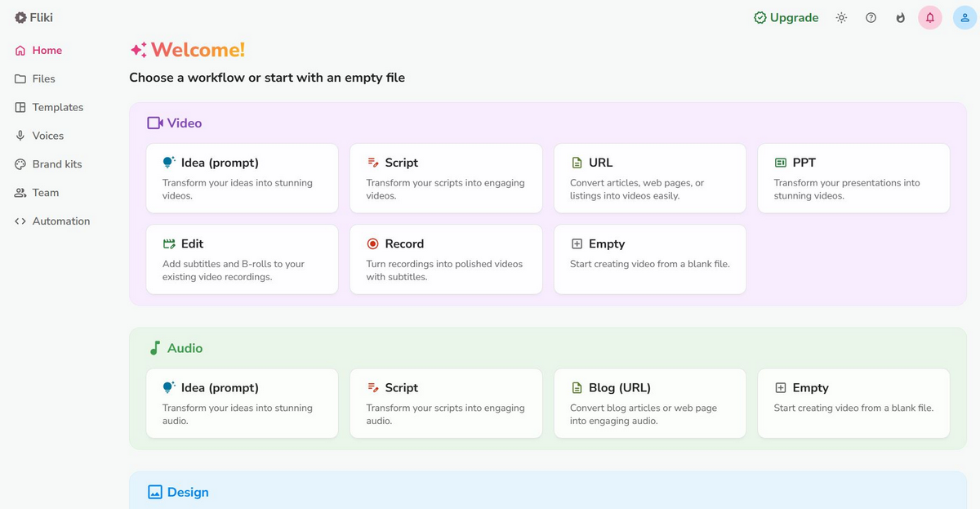Click the Fliki logo icon
Image resolution: width=980 pixels, height=509 pixels.
pos(20,17)
